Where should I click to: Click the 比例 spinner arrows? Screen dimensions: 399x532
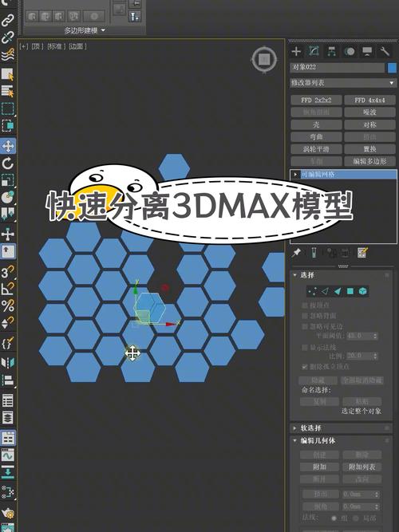375,356
